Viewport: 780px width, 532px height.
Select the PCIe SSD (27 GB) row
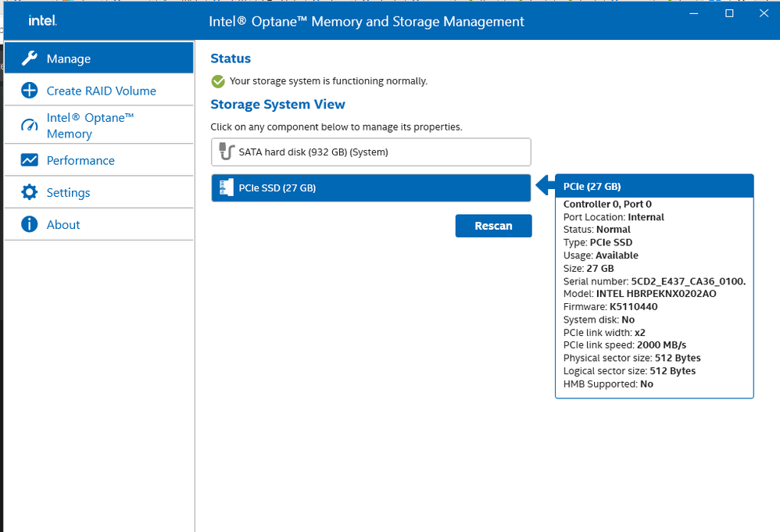[371, 188]
